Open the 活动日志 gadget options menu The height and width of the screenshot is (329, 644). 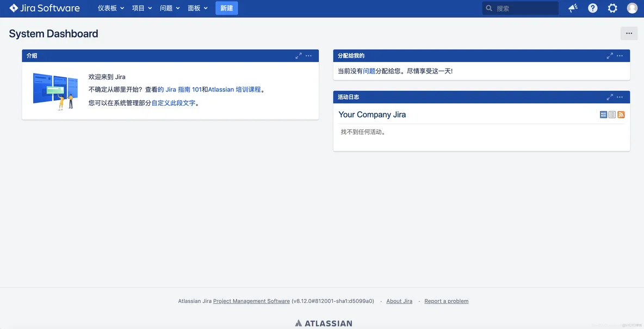tap(620, 97)
